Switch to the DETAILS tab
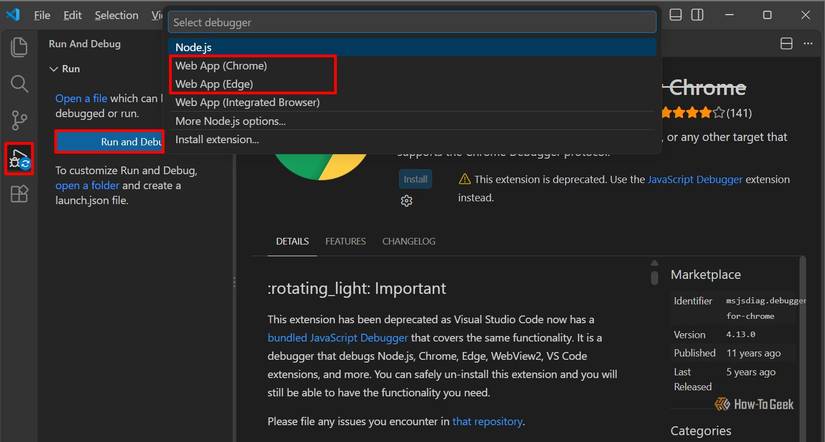 (x=293, y=242)
